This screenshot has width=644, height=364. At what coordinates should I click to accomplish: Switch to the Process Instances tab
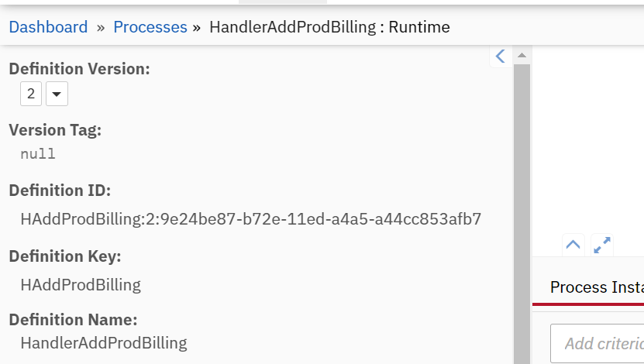click(596, 287)
